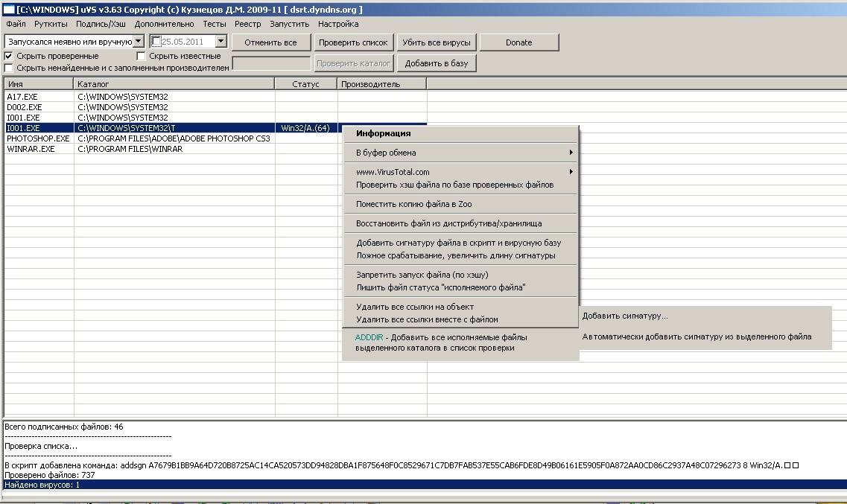Check 'Скрыть ненайденные и с заполненным производителем'
847x504 pixels.
9,68
